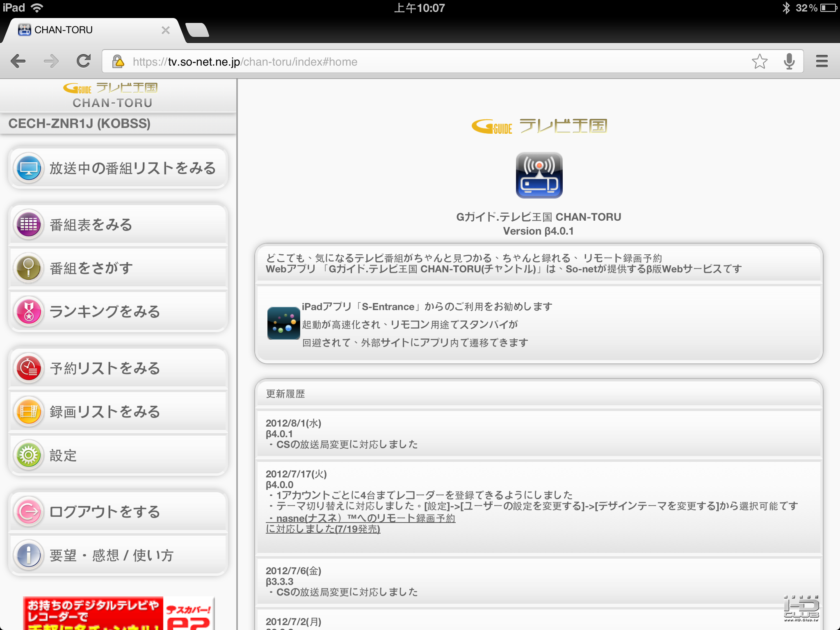Click the browser forward arrow
The width and height of the screenshot is (840, 630).
51,62
